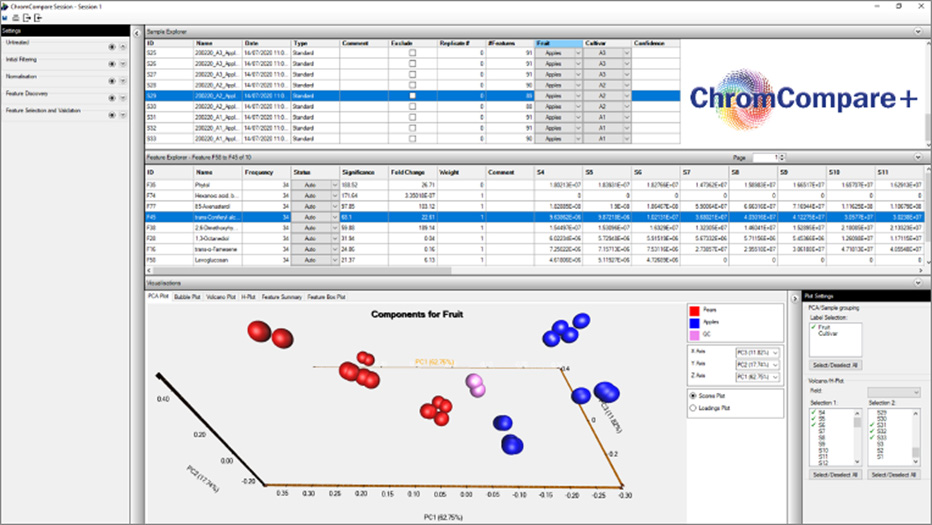
Task: Expand Feature Selection and Validation section
Action: coord(123,115)
